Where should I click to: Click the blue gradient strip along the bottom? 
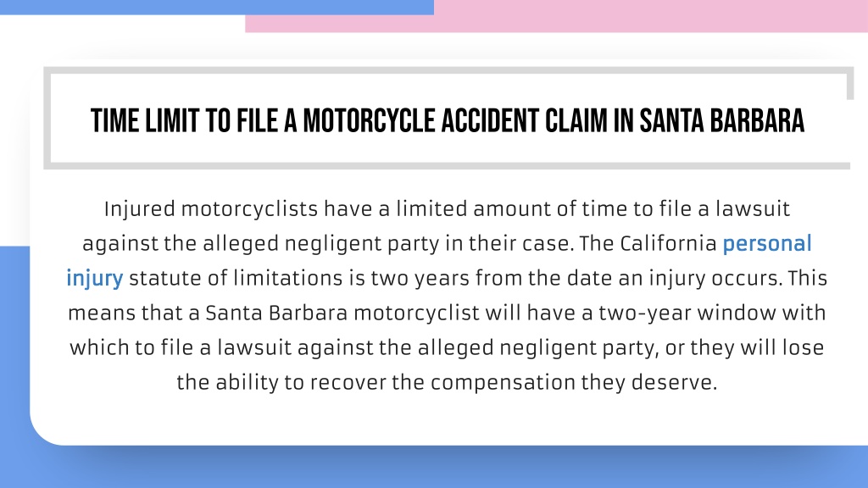tap(434, 468)
